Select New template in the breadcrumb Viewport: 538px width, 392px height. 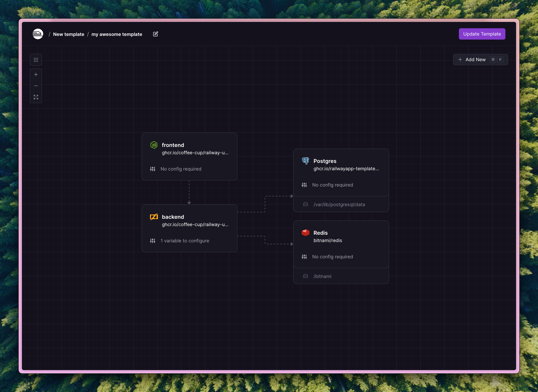click(68, 34)
